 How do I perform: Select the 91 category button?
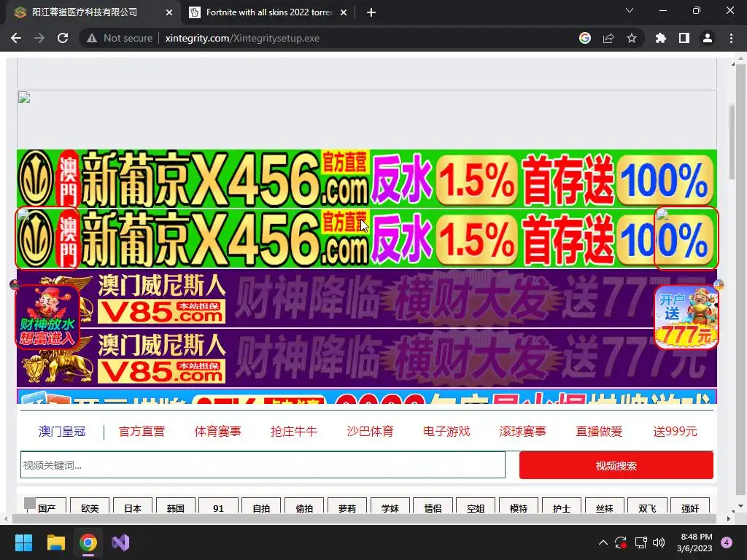point(218,506)
